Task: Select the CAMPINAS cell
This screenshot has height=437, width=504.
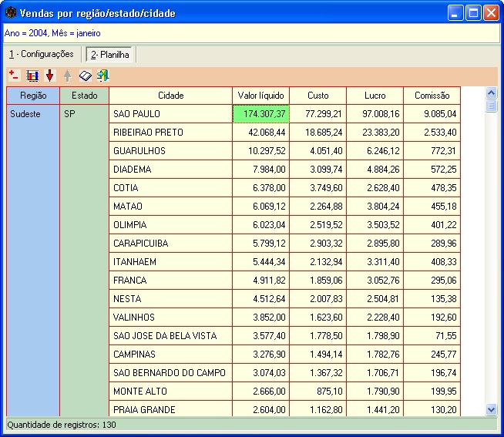Action: tap(170, 355)
